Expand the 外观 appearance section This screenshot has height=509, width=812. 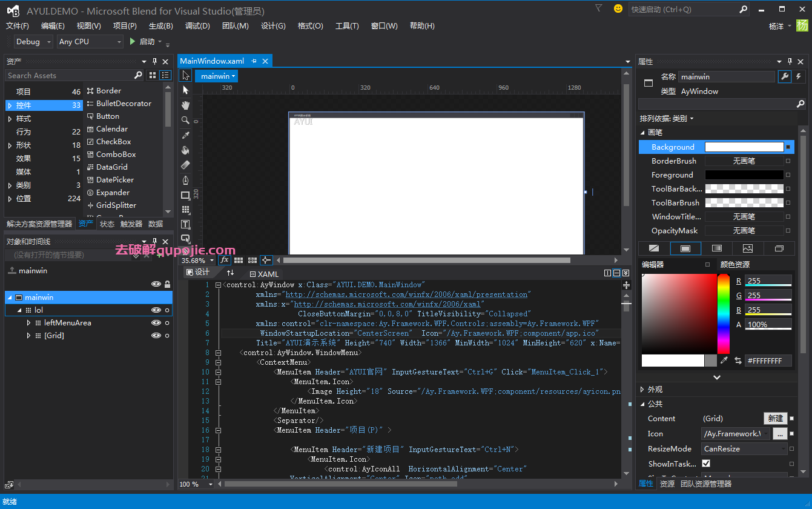643,390
